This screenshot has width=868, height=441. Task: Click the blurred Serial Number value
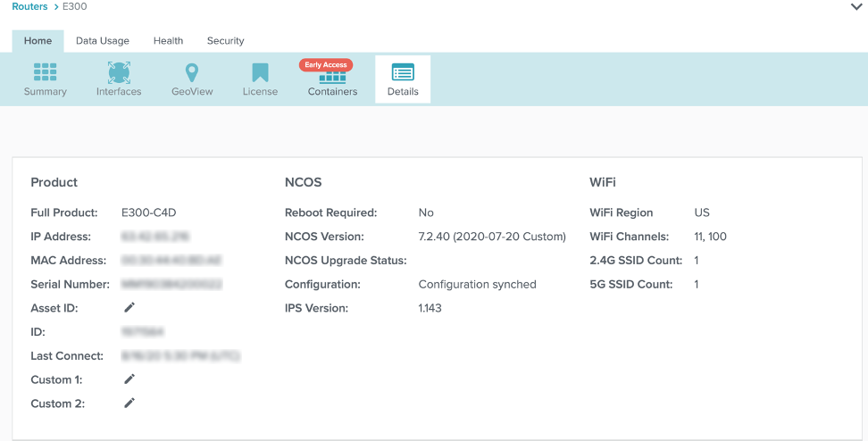coord(171,285)
